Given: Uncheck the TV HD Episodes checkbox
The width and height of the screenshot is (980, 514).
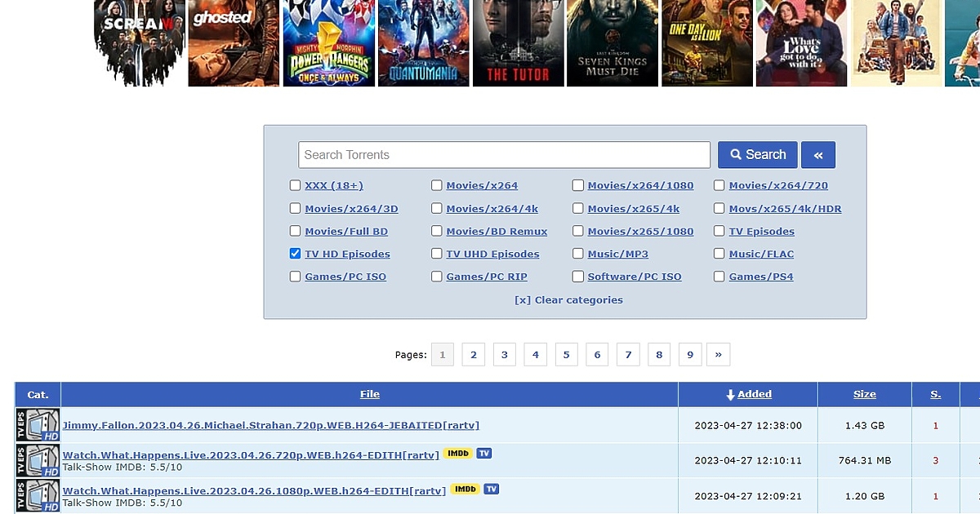Looking at the screenshot, I should [x=296, y=254].
